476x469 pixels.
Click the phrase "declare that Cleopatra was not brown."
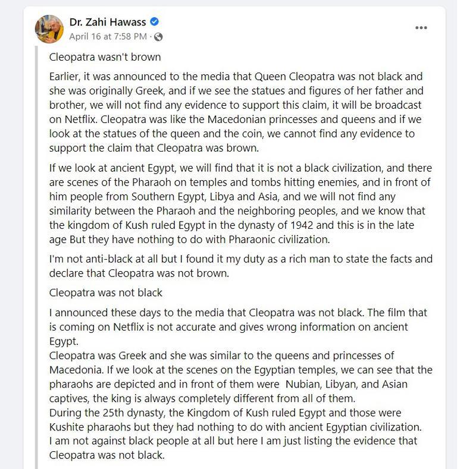click(x=139, y=273)
